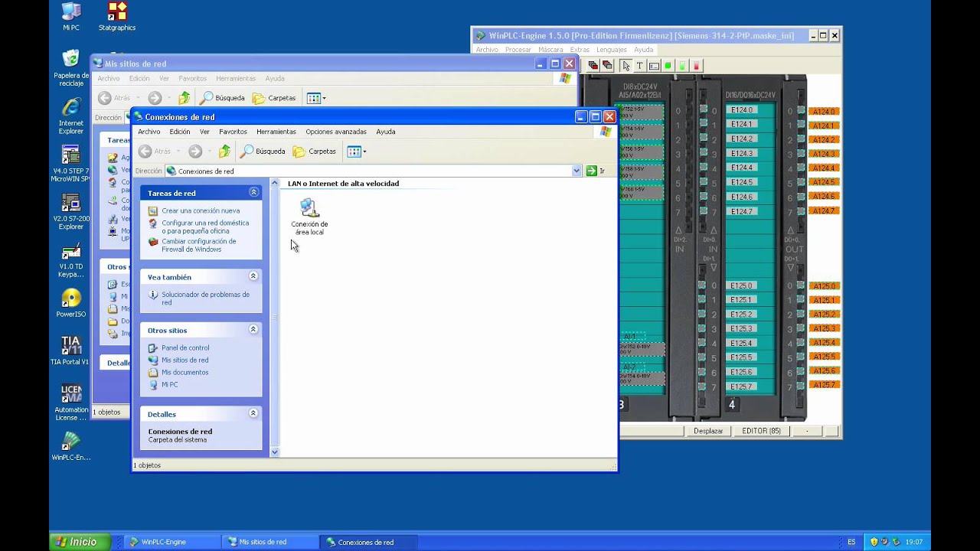Toggle the input LED beside E125.5
The width and height of the screenshot is (980, 551).
tap(702, 357)
